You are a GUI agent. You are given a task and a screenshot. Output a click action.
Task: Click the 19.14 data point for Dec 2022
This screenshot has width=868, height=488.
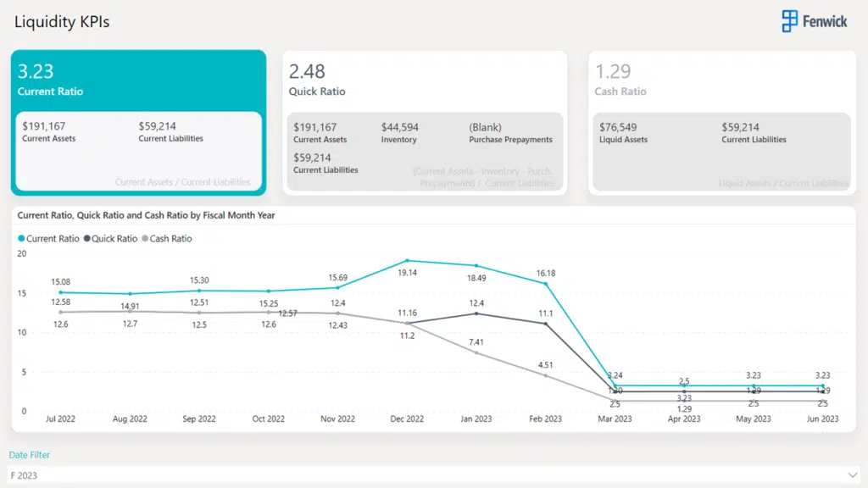pos(407,261)
